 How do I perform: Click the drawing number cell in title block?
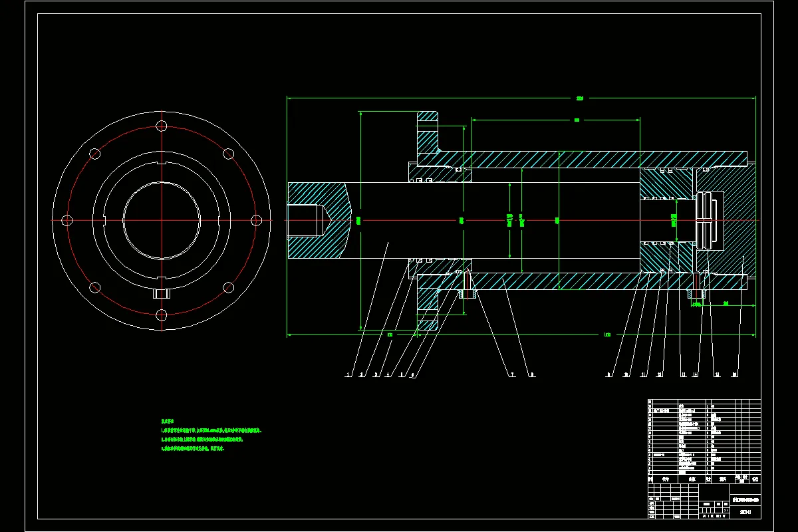pyautogui.click(x=745, y=512)
